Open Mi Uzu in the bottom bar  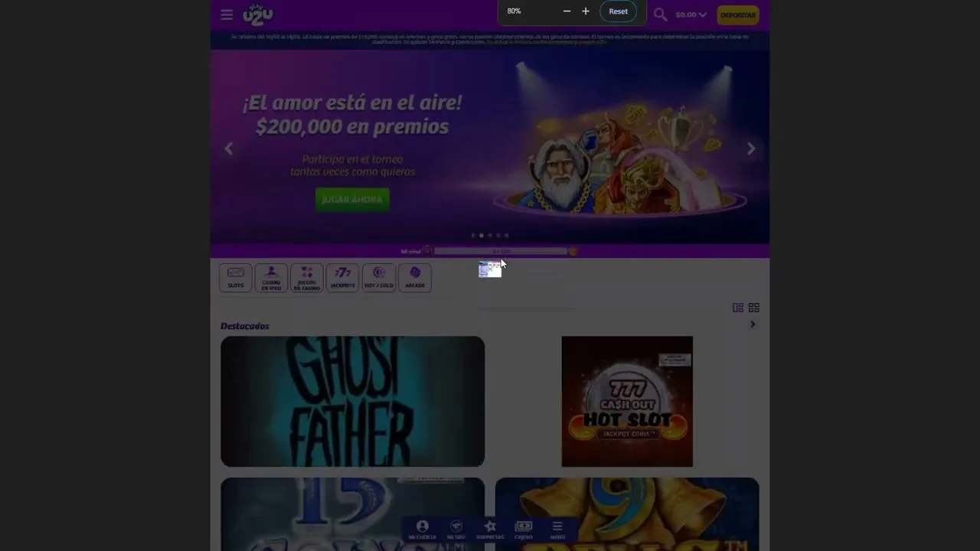pyautogui.click(x=456, y=530)
